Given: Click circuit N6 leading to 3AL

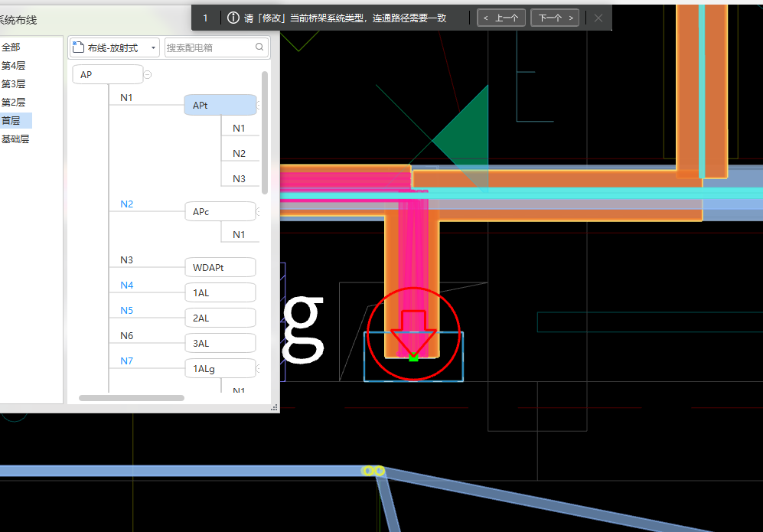Looking at the screenshot, I should (x=126, y=336).
